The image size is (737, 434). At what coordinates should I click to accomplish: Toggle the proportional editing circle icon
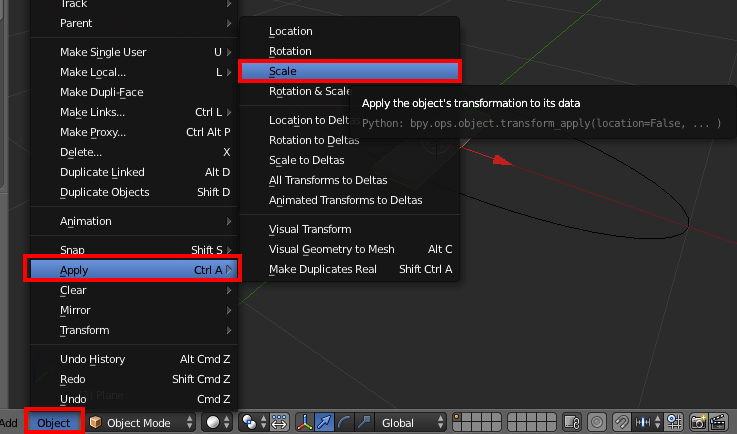(597, 423)
